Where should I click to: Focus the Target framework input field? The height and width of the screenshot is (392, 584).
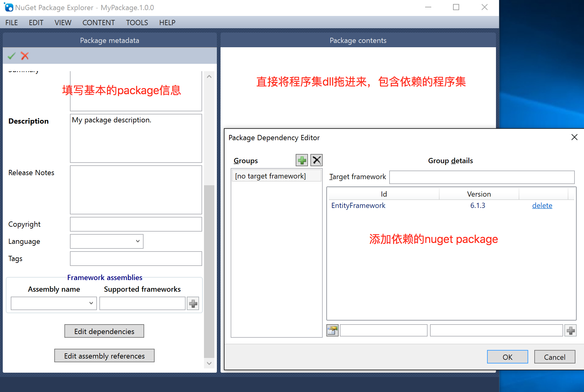[482, 177]
